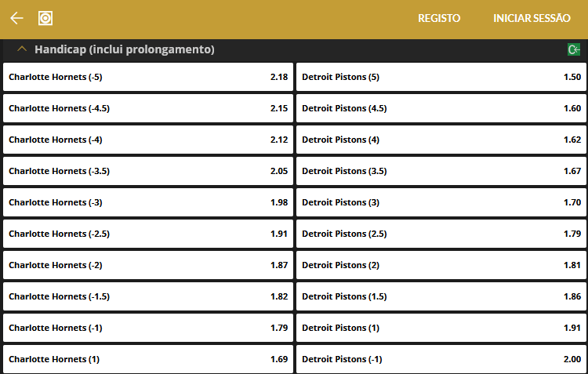Open the REGISTO link
The width and height of the screenshot is (588, 374).
click(x=439, y=18)
